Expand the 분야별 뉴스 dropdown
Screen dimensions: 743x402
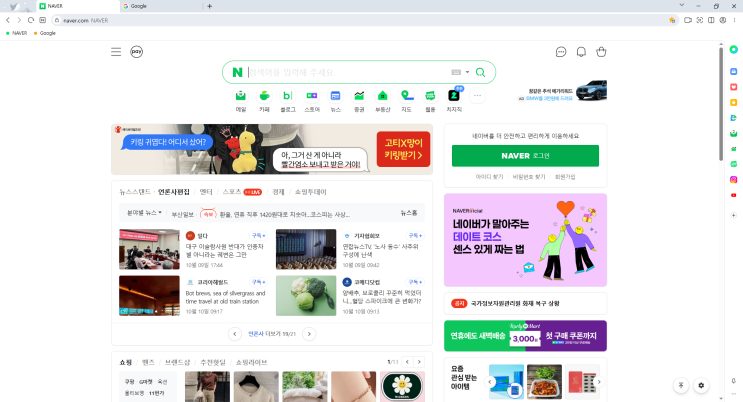(145, 213)
